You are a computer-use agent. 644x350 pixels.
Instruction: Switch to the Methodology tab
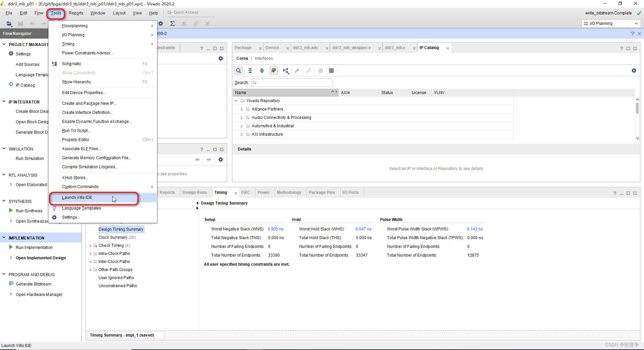coord(289,192)
